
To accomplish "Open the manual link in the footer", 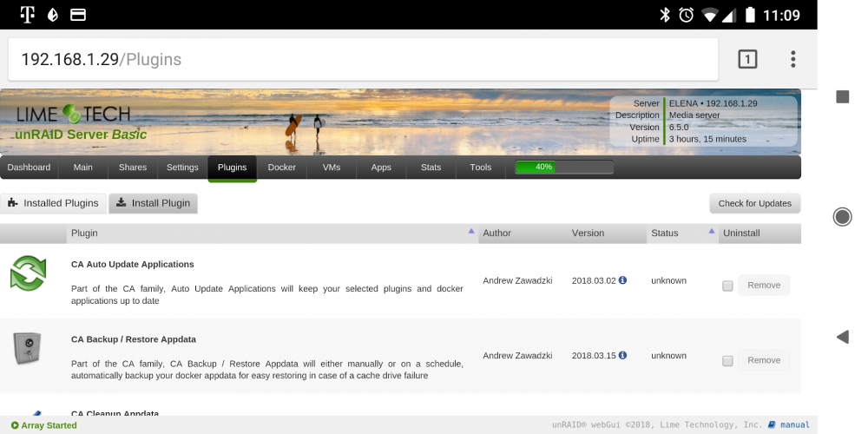I will 795,425.
